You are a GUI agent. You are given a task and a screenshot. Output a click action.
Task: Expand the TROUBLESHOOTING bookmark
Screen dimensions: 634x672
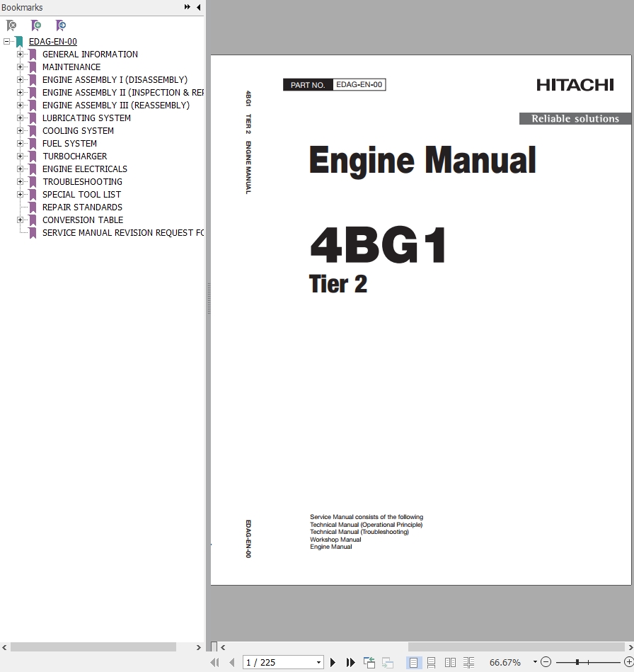pos(20,182)
